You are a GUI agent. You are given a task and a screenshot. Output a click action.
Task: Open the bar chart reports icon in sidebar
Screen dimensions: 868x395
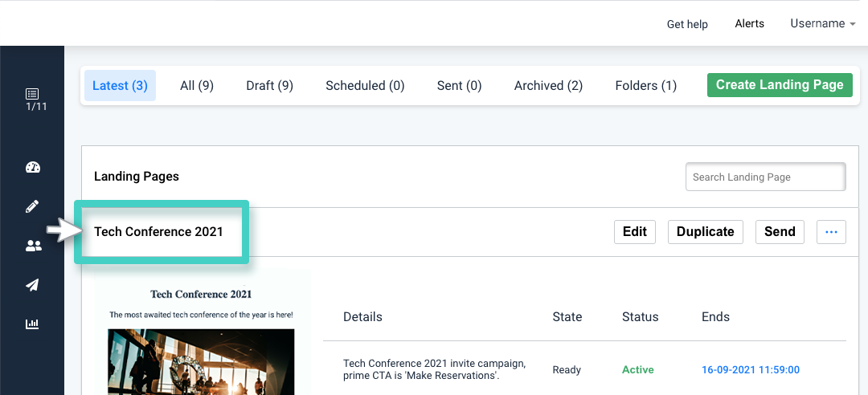tap(32, 324)
